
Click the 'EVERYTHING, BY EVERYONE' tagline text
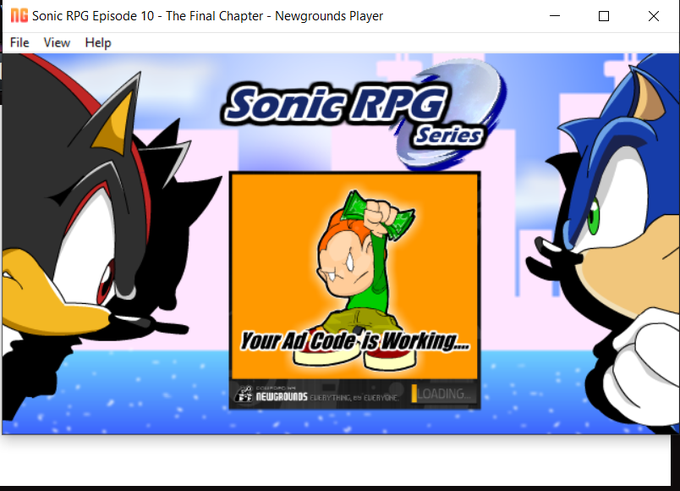pos(354,397)
